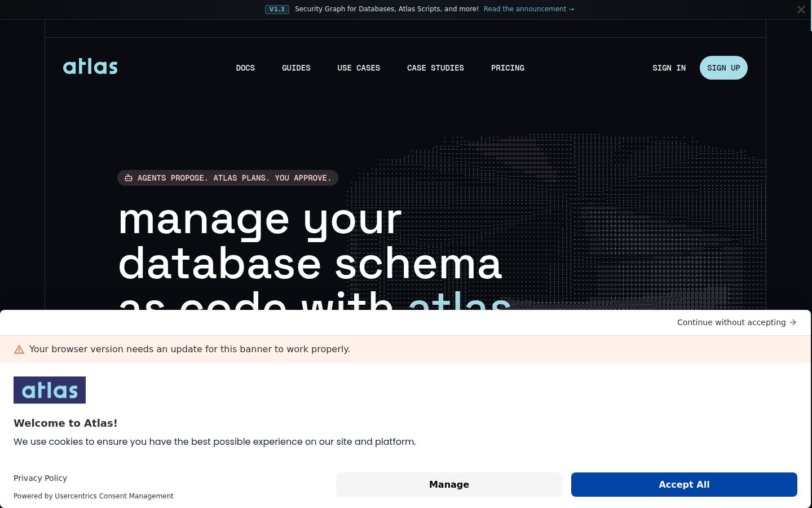Click the Agents Propose, Atlas Plans badge

(x=228, y=178)
